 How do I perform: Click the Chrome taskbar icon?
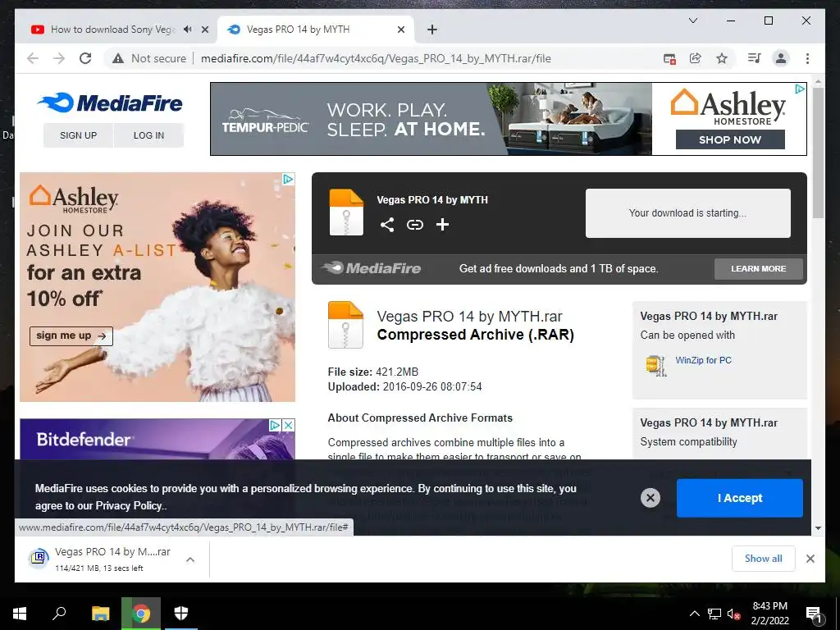pyautogui.click(x=141, y=614)
